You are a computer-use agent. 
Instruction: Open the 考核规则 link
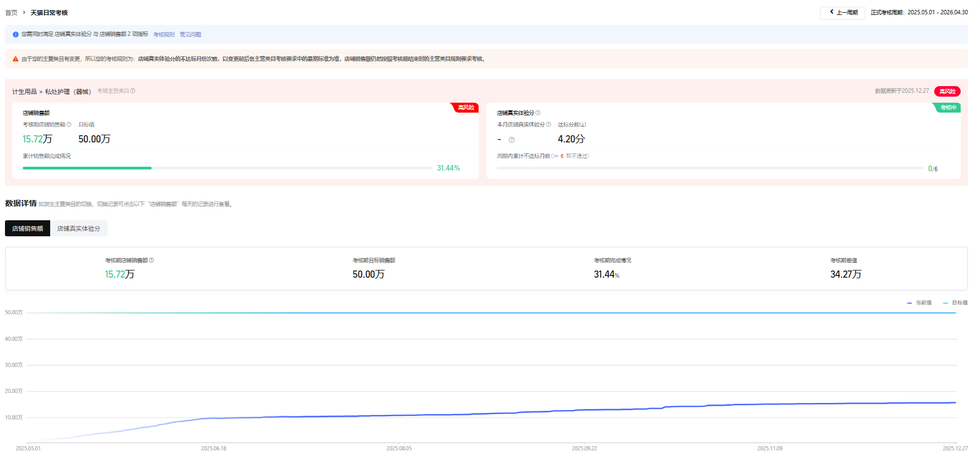164,35
